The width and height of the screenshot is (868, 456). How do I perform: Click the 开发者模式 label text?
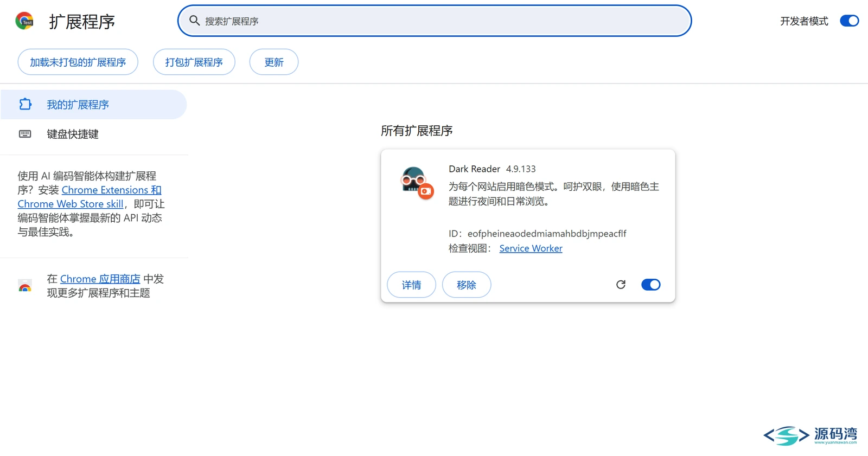click(804, 21)
